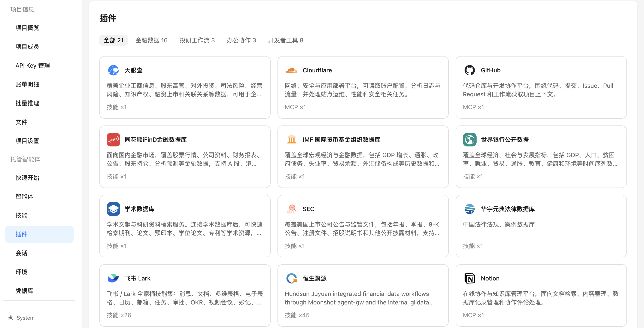Screen dimensions: 644x328
Task: Open 账单明细 in the sidebar
Action: (x=39, y=85)
